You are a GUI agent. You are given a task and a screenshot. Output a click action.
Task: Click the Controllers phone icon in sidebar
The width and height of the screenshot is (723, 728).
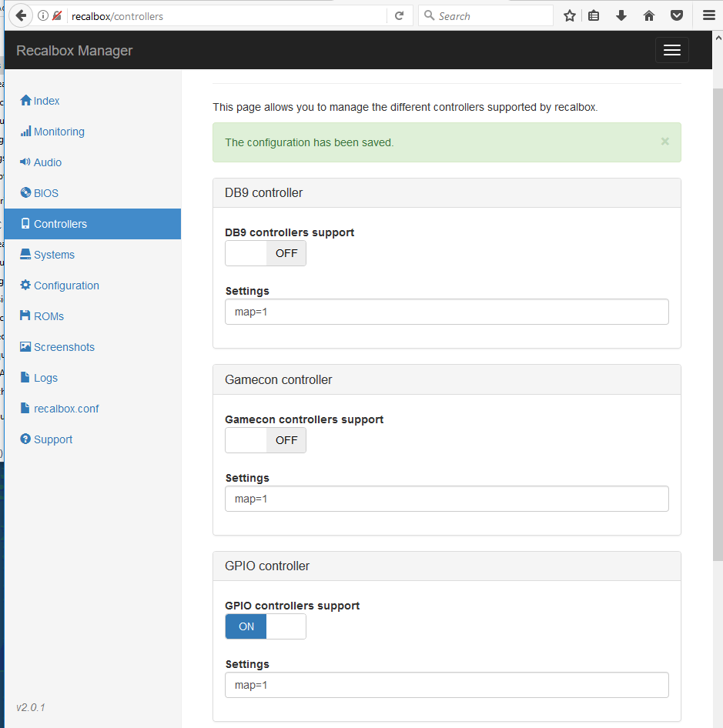click(x=25, y=223)
